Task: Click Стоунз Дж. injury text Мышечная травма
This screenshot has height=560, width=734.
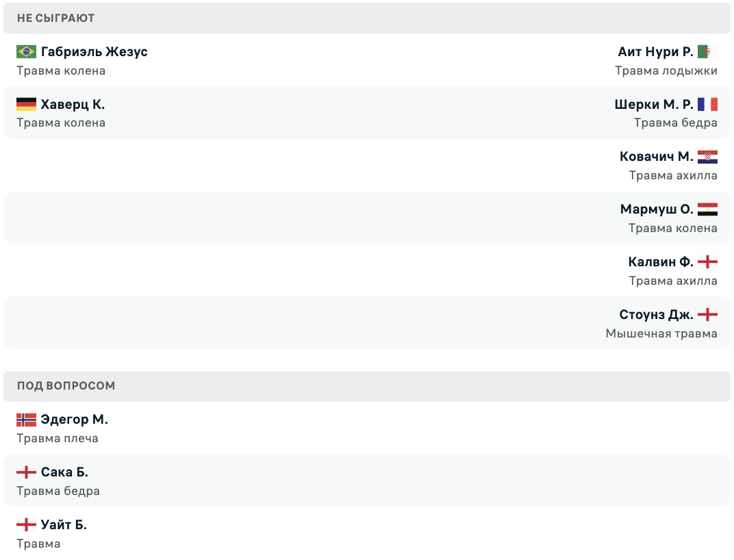Action: (x=661, y=333)
